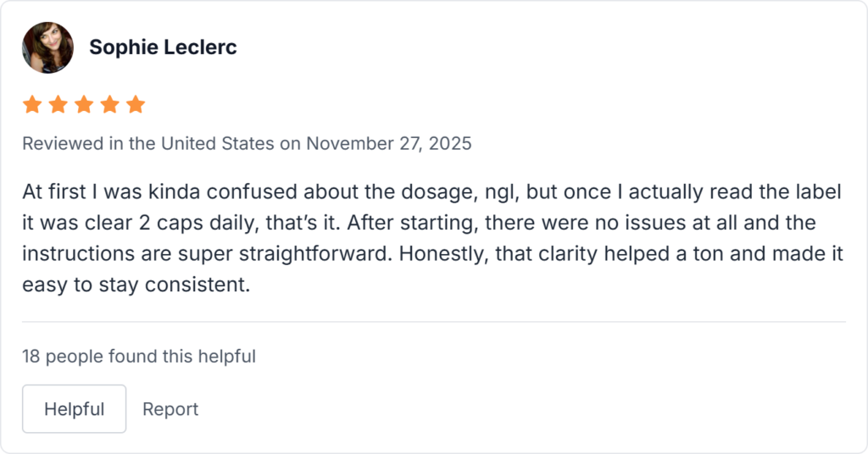This screenshot has height=454, width=868.
Task: Click the date November 27, 2025
Action: 389,144
